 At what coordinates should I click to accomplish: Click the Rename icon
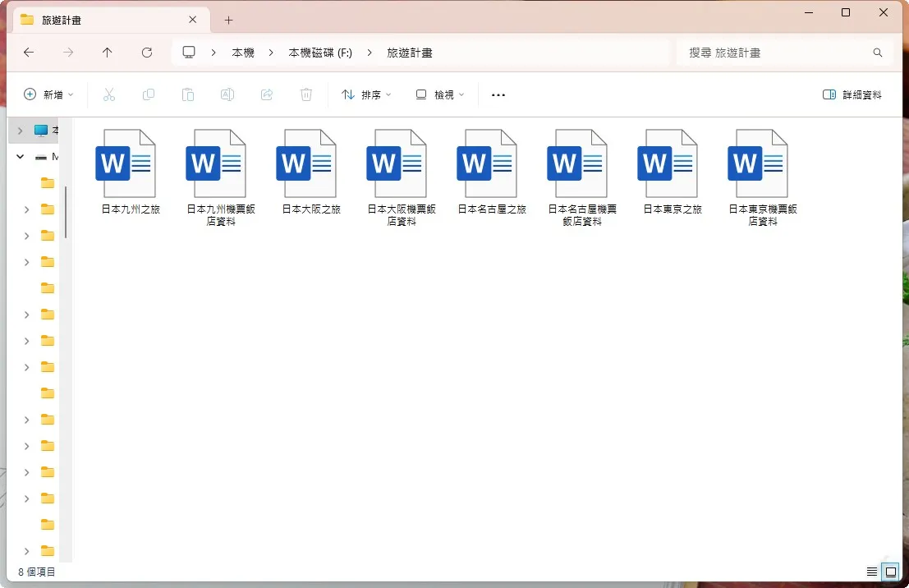[x=227, y=94]
